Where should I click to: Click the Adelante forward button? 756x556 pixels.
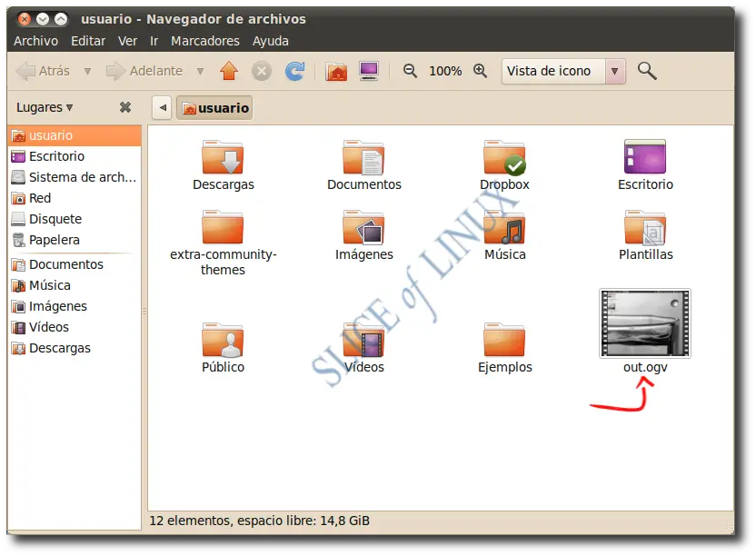click(x=144, y=72)
